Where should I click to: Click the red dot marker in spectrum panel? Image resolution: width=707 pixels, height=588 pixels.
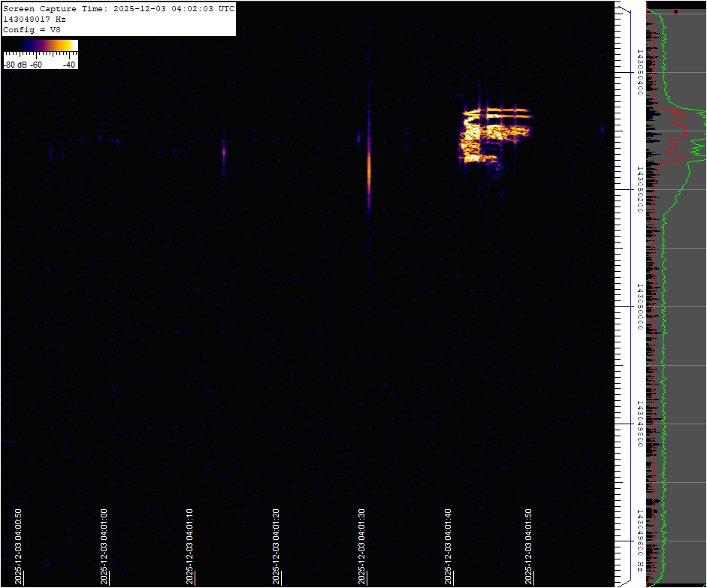(x=675, y=11)
